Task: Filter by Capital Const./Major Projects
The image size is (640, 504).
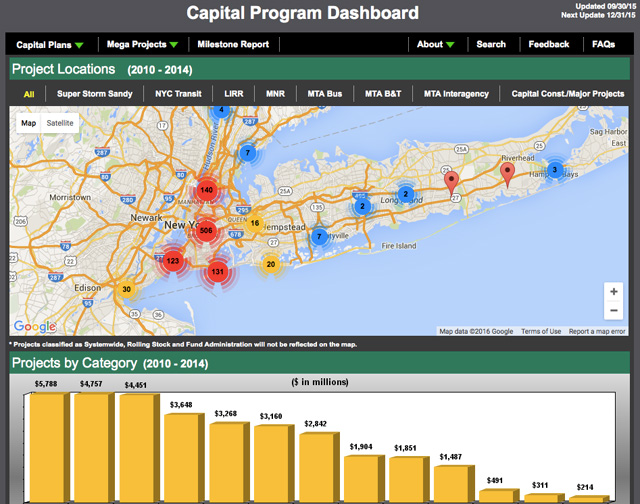Action: tap(568, 94)
